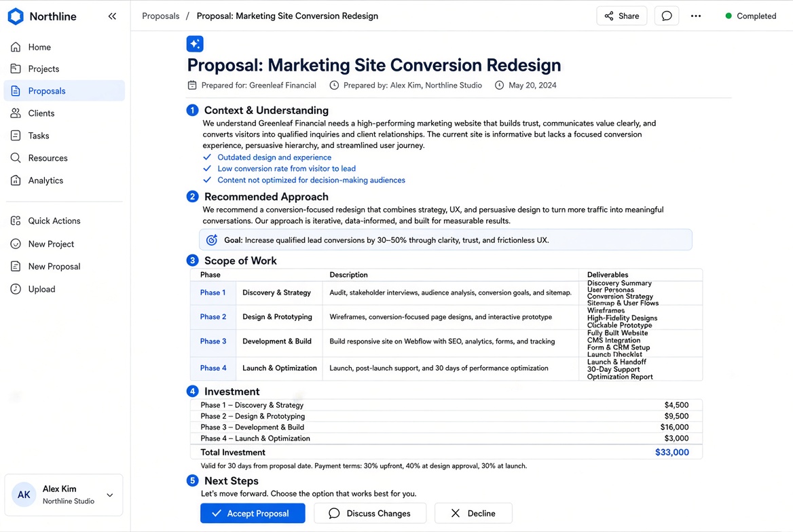Click the Quick Actions grid icon
This screenshot has width=793, height=532.
(x=16, y=221)
